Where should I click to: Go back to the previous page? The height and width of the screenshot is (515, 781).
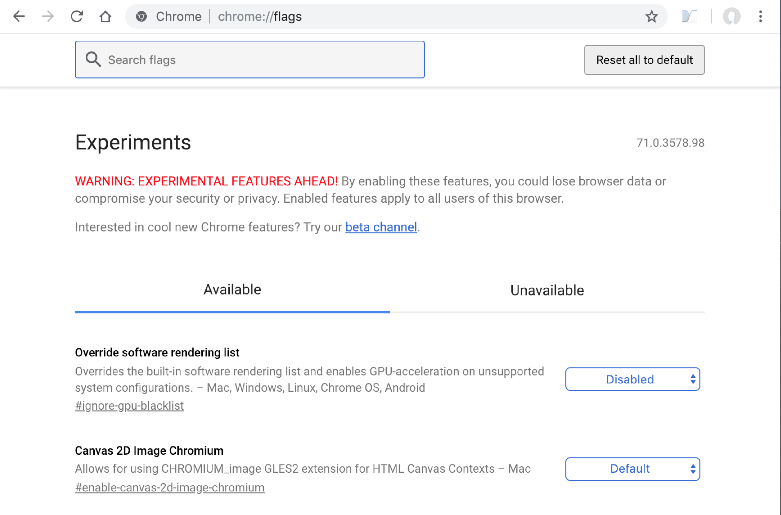point(19,16)
